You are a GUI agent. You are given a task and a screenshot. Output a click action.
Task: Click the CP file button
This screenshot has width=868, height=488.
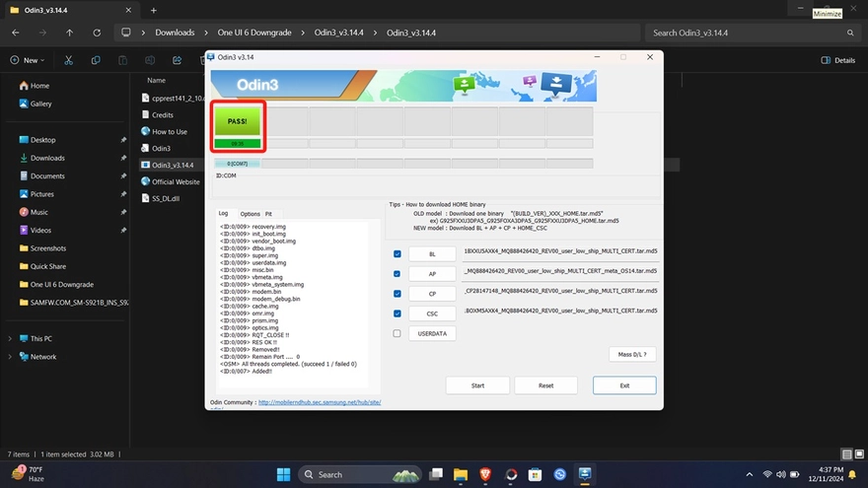(x=432, y=294)
